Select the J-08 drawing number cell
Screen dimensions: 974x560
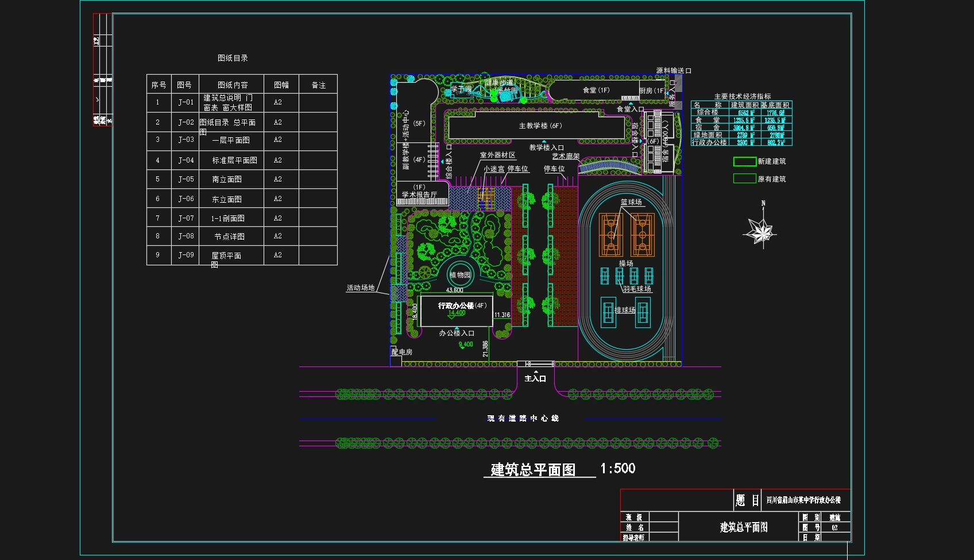pyautogui.click(x=185, y=236)
